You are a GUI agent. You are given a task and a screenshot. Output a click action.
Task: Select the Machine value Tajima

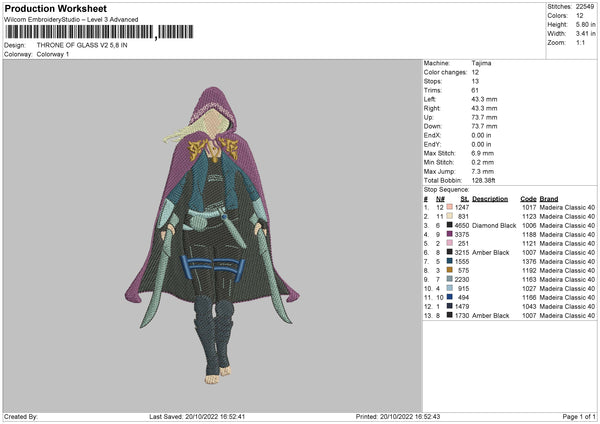tap(481, 63)
